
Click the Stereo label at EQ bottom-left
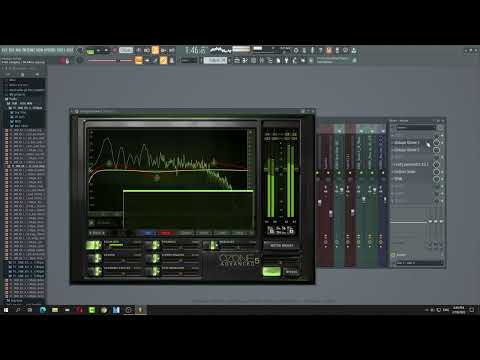(97, 233)
